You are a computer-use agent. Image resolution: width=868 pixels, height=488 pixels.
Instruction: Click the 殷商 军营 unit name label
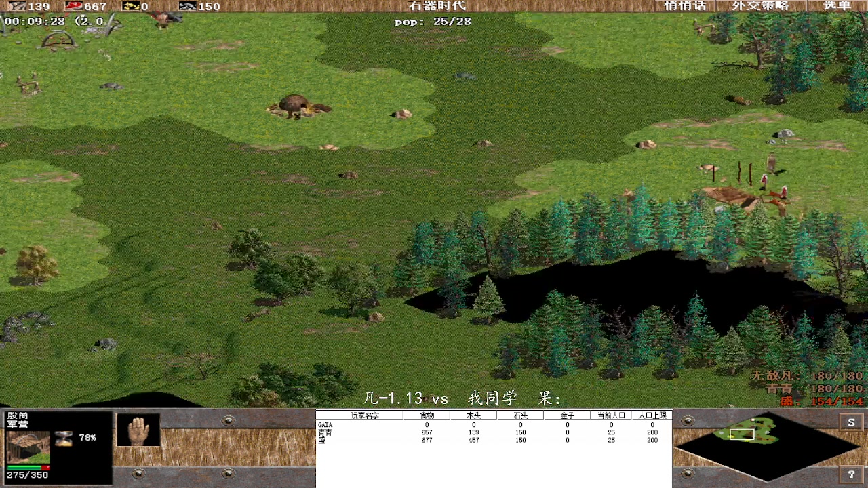(18, 420)
